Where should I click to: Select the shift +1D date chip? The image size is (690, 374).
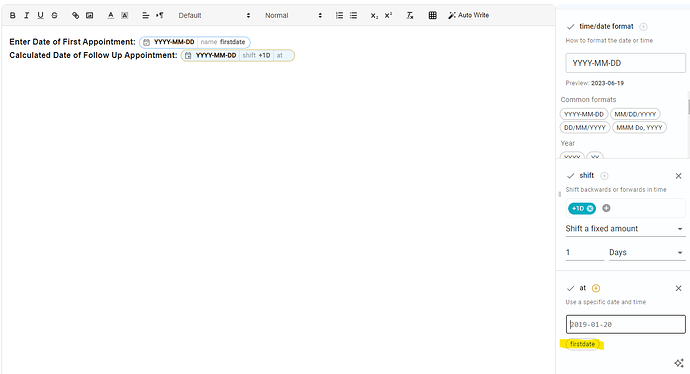coord(238,55)
